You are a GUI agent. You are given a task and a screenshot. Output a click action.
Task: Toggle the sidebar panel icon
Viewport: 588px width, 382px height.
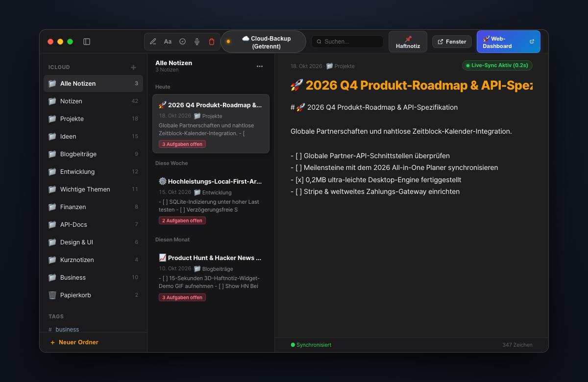pos(87,42)
